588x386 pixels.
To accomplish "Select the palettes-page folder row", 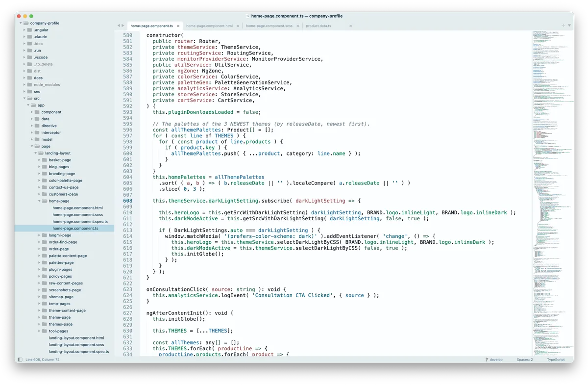I will tap(64, 262).
